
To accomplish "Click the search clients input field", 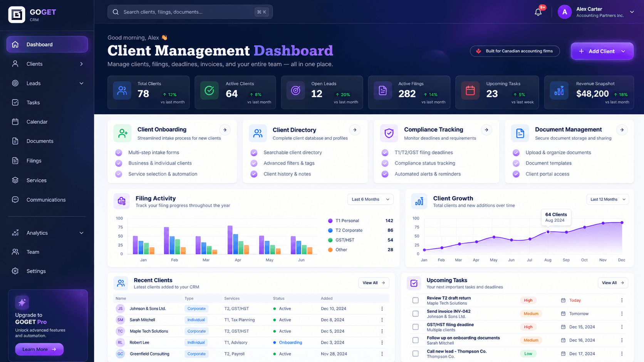I will click(190, 12).
